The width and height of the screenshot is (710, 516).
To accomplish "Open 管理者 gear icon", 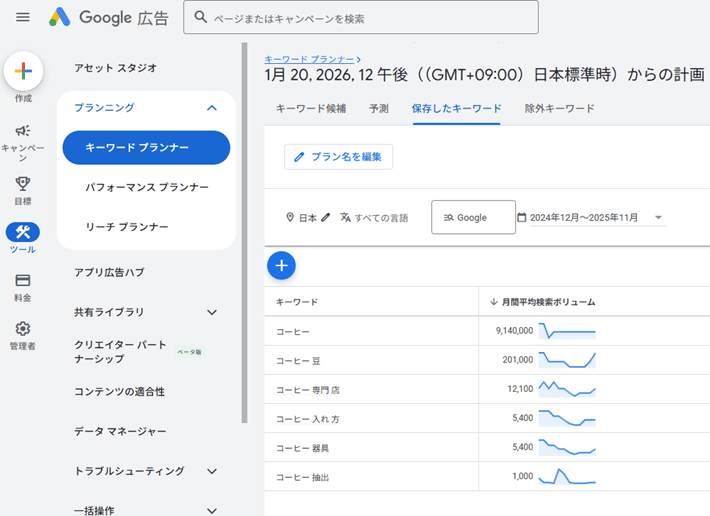I will coord(23,329).
